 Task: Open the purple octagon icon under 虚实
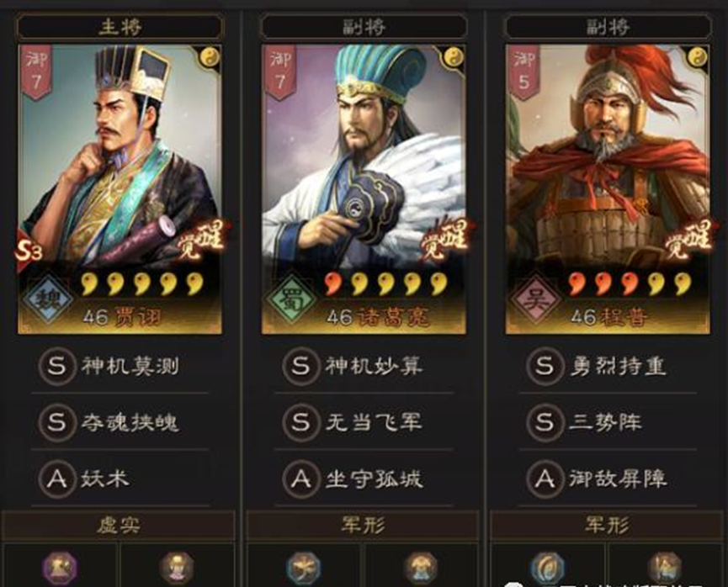[x=60, y=568]
